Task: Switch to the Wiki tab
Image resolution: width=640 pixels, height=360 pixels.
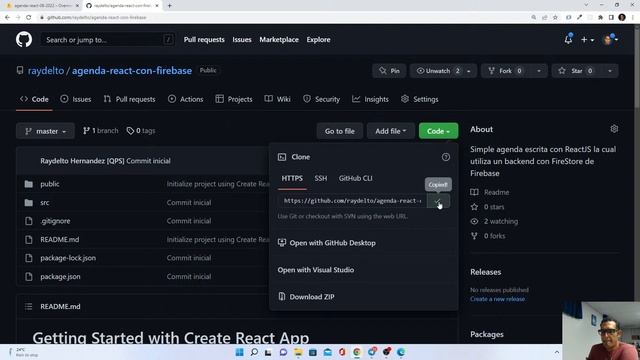Action: pos(278,99)
